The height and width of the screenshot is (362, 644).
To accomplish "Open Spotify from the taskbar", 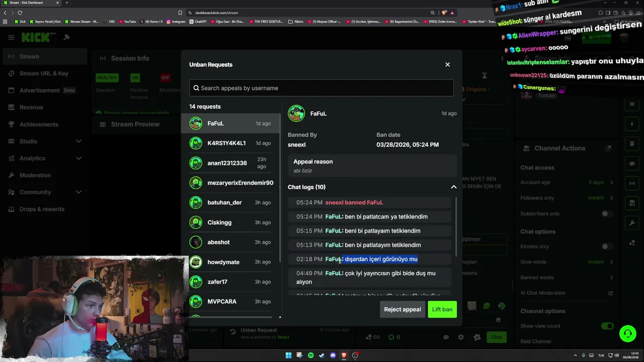I will [310, 355].
